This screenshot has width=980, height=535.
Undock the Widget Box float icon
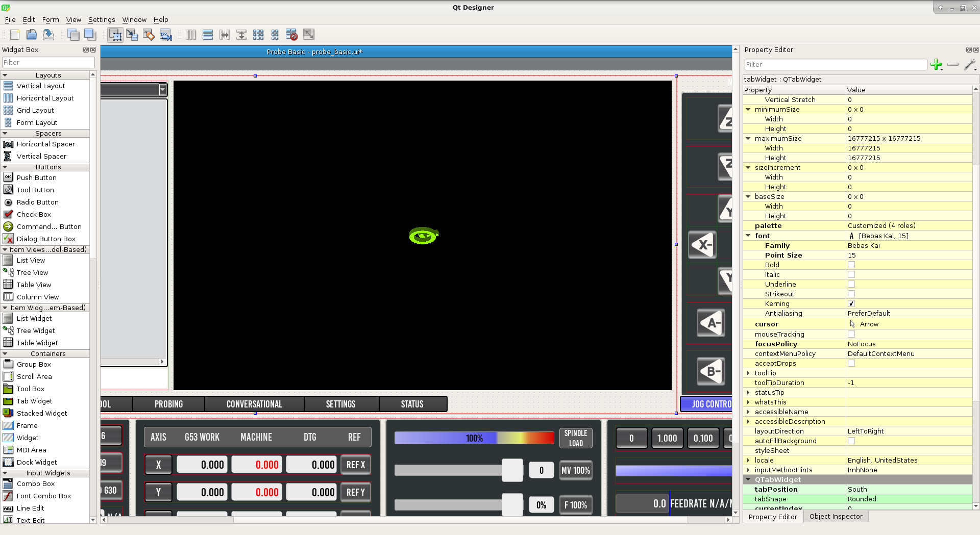86,50
